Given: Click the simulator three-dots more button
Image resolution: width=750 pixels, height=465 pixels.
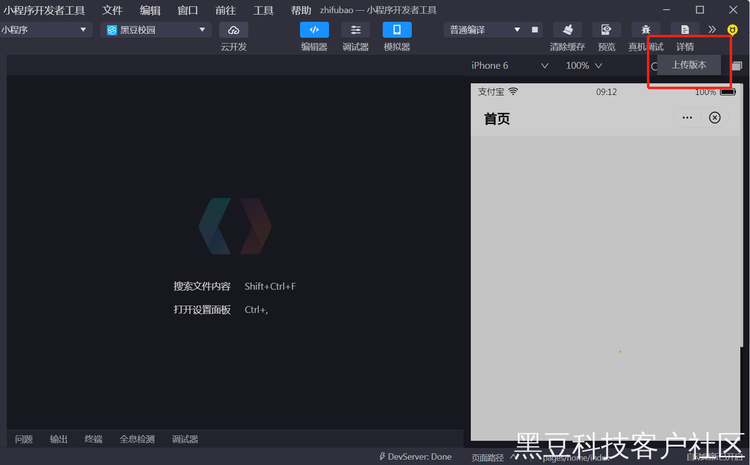Looking at the screenshot, I should 687,118.
